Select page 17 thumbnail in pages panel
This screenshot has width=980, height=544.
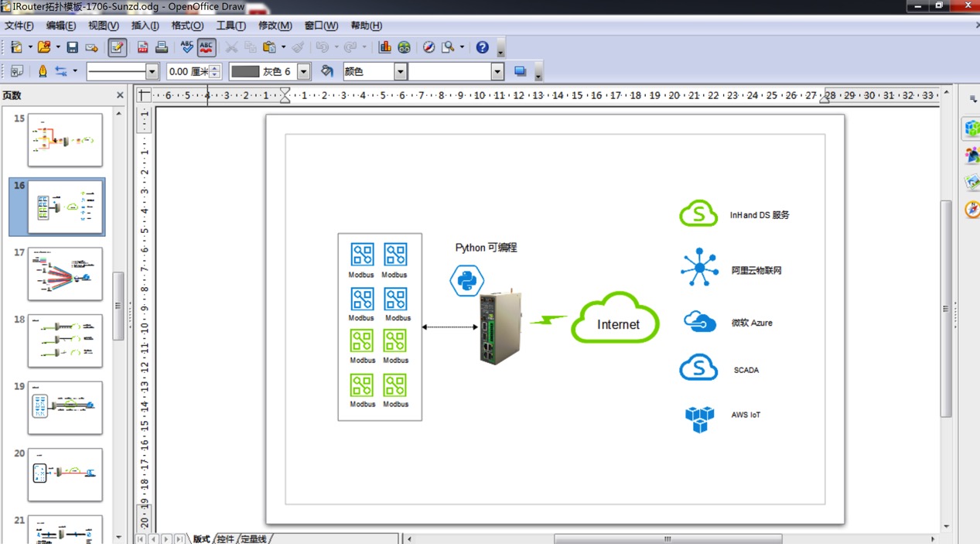point(66,273)
